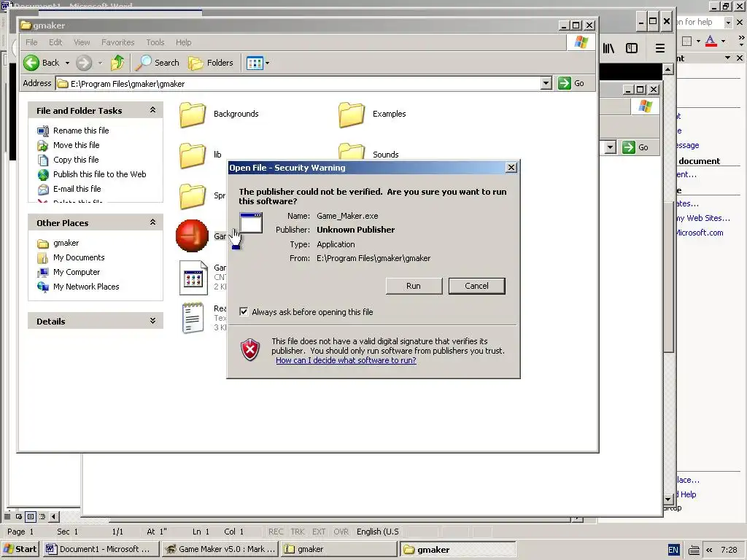Image resolution: width=747 pixels, height=560 pixels.
Task: Open the Tools menu in gmaker window
Action: [x=155, y=42]
